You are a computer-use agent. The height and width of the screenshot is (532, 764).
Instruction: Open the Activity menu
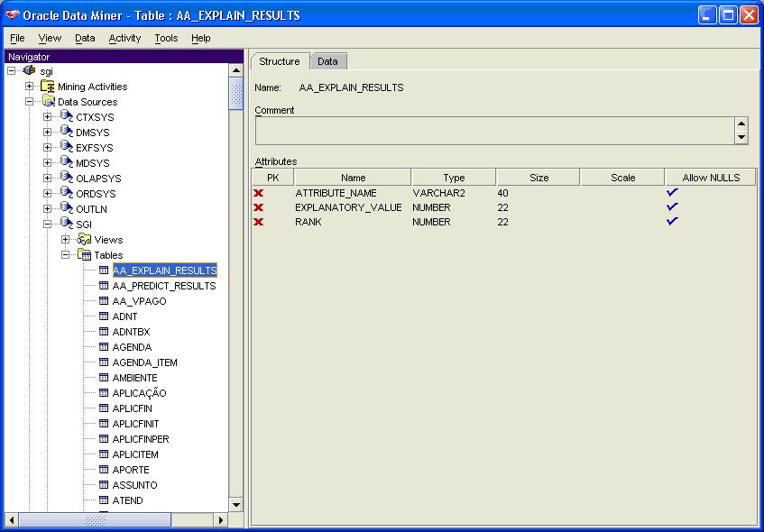(124, 38)
